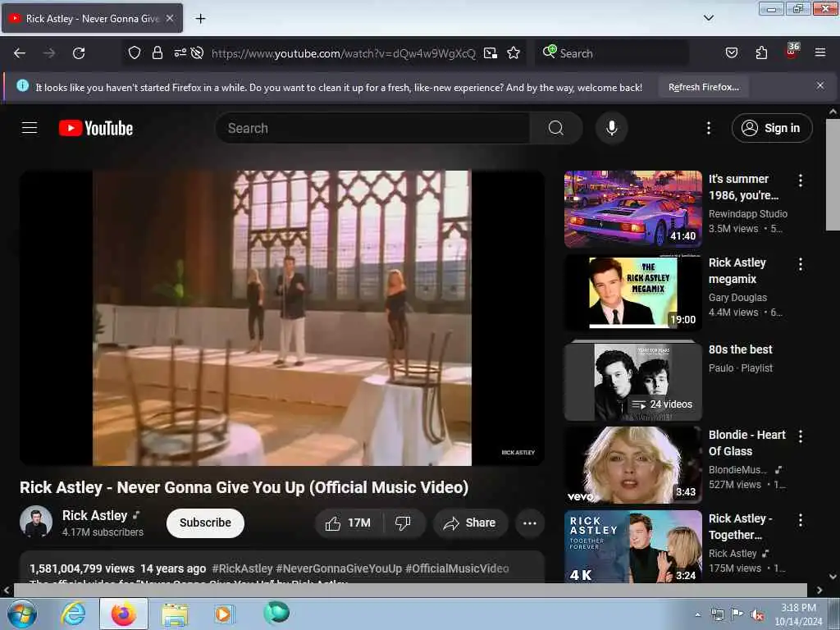The width and height of the screenshot is (840, 630).
Task: Click the horizontal scrollbar right arrow
Action: coord(819,590)
